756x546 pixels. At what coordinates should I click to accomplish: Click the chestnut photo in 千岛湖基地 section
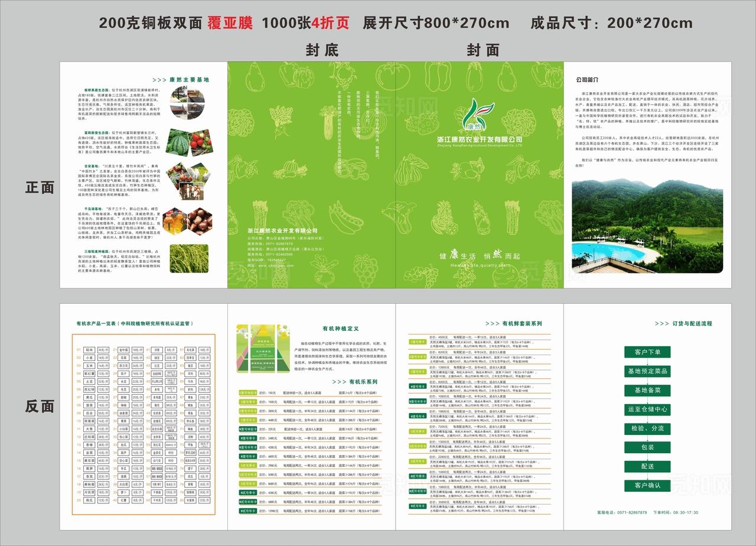tap(199, 220)
